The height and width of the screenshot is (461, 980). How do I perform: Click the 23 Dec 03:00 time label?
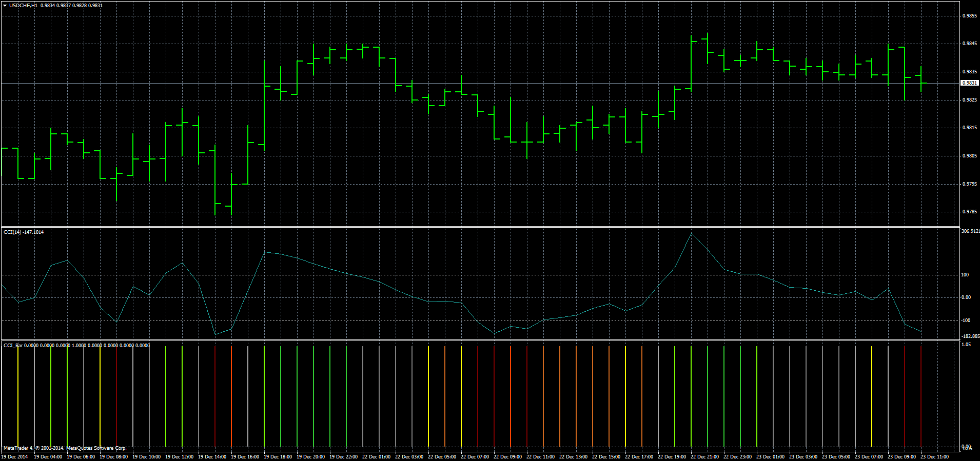tap(803, 456)
